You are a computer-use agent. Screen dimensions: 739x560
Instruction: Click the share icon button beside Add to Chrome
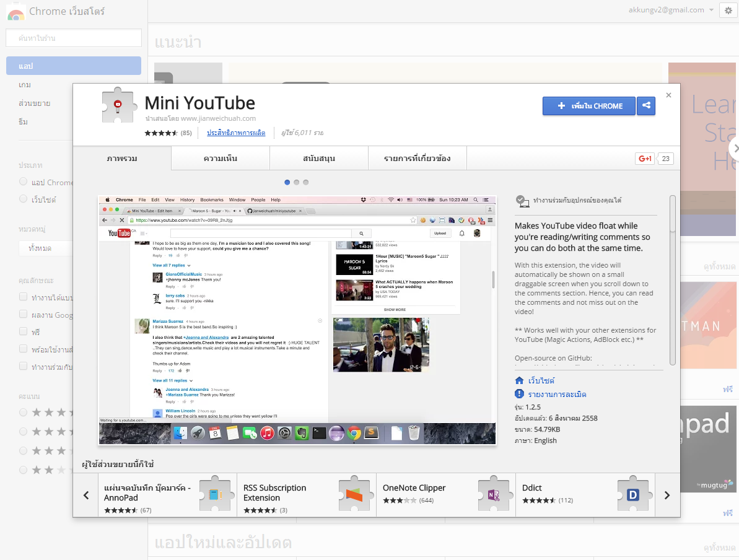645,106
